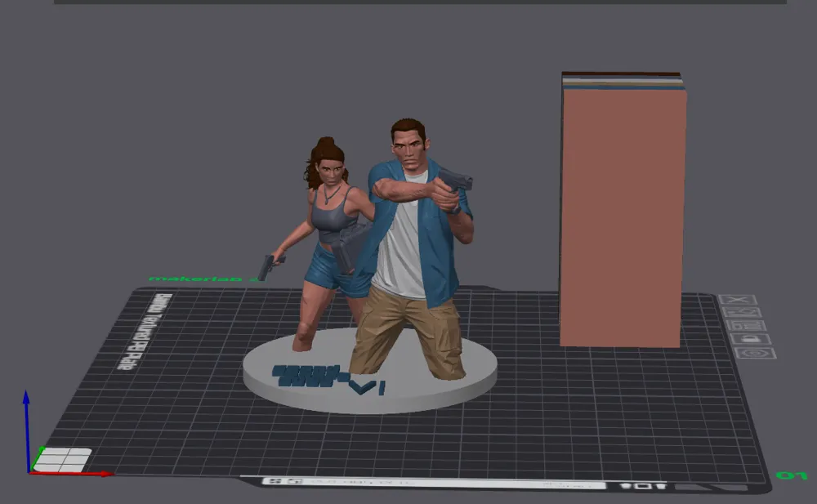Open plate settings hexagon icon
This screenshot has height=504, width=817.
tap(755, 354)
